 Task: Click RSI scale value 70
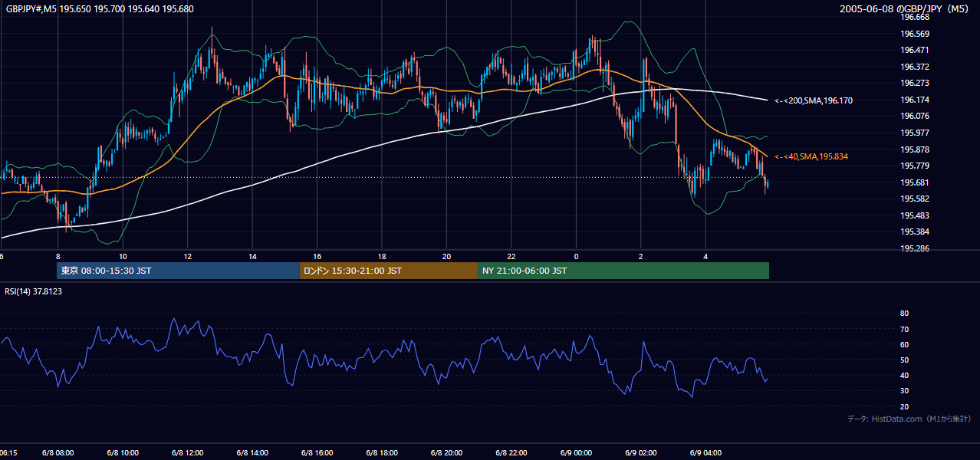(x=904, y=329)
